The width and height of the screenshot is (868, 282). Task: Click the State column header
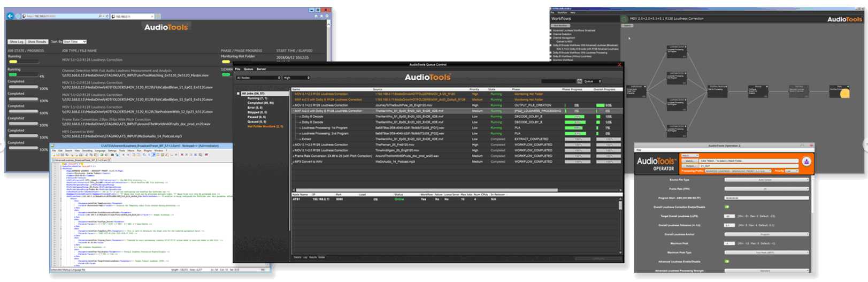(492, 89)
